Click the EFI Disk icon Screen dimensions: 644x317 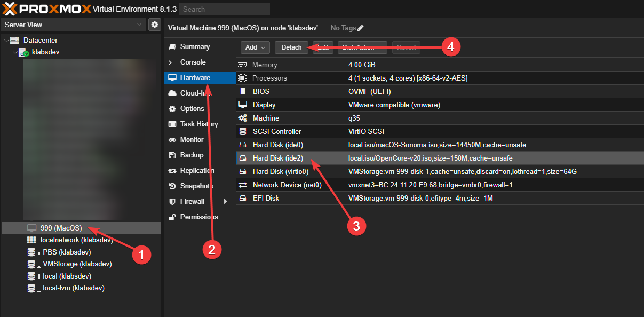pyautogui.click(x=243, y=198)
